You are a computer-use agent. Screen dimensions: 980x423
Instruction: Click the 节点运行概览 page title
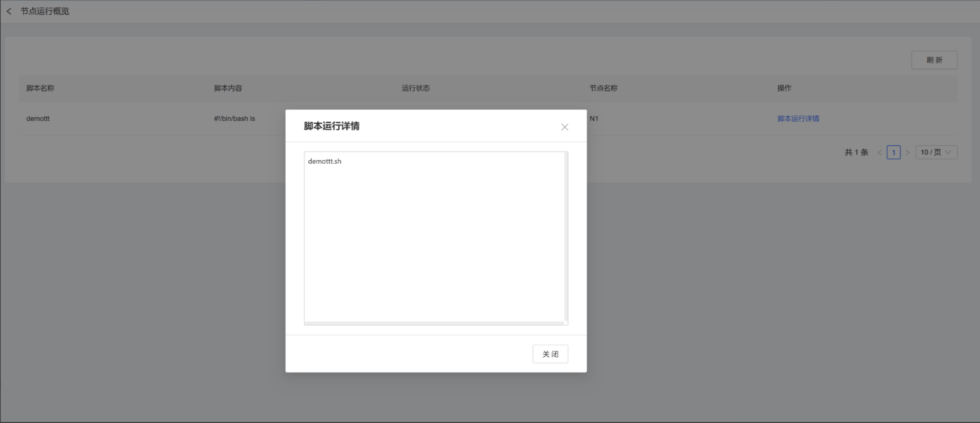click(45, 11)
